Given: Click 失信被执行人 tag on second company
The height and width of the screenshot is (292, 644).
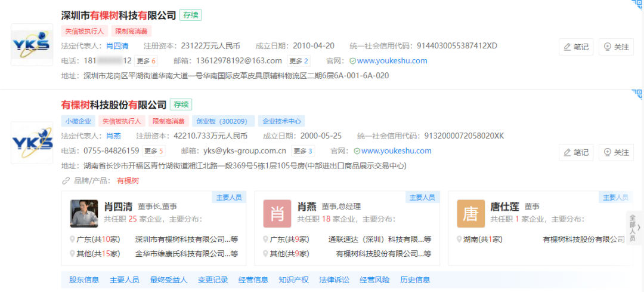Looking at the screenshot, I should click(x=122, y=121).
